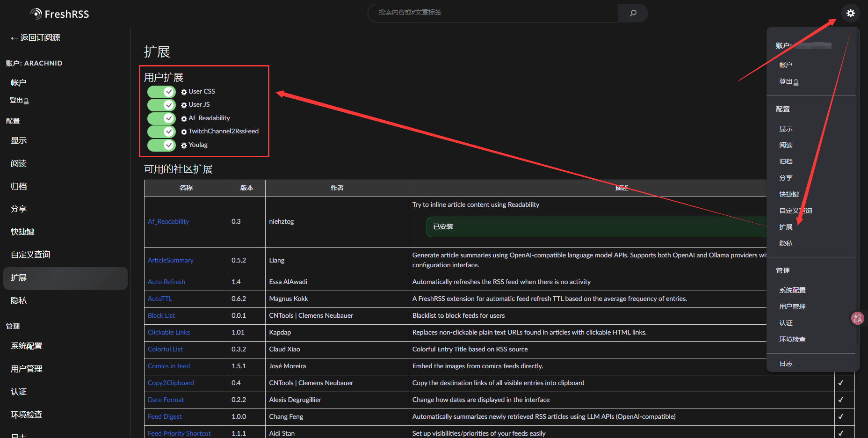Choose 系统配置 in the dropdown menu

[792, 290]
